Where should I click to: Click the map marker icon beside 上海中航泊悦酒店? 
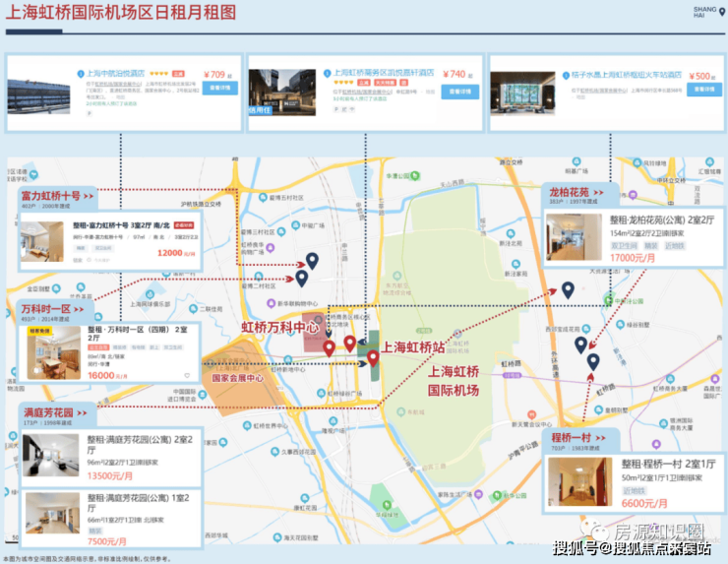[80, 74]
